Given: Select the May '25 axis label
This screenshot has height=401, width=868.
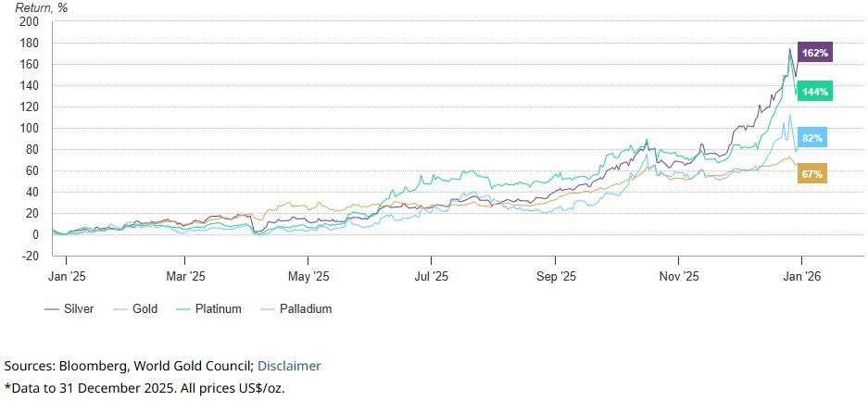Looking at the screenshot, I should tap(308, 275).
